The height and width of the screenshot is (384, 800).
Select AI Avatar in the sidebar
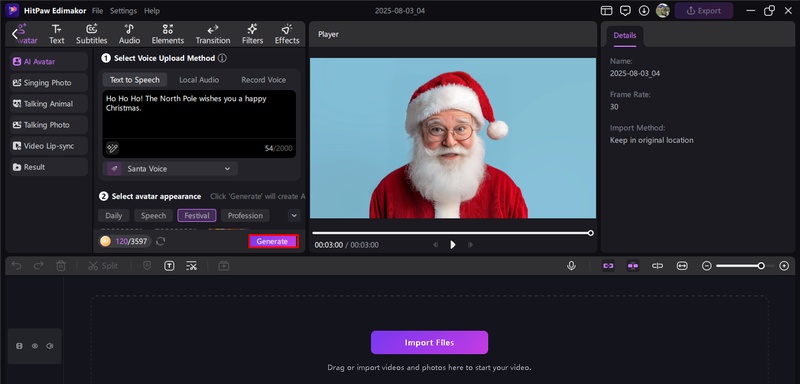49,61
